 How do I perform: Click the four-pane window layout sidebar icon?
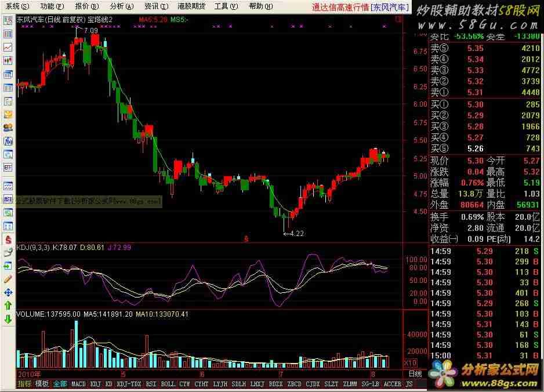point(8,226)
